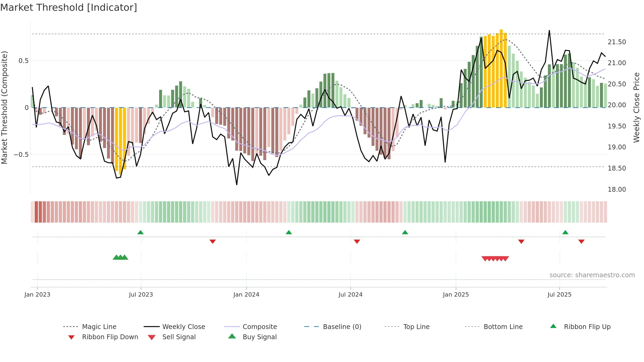This screenshot has height=362, width=644.
Task: Click the Ribbon Flip Up marker just after Jul 2025
Action: tap(565, 232)
